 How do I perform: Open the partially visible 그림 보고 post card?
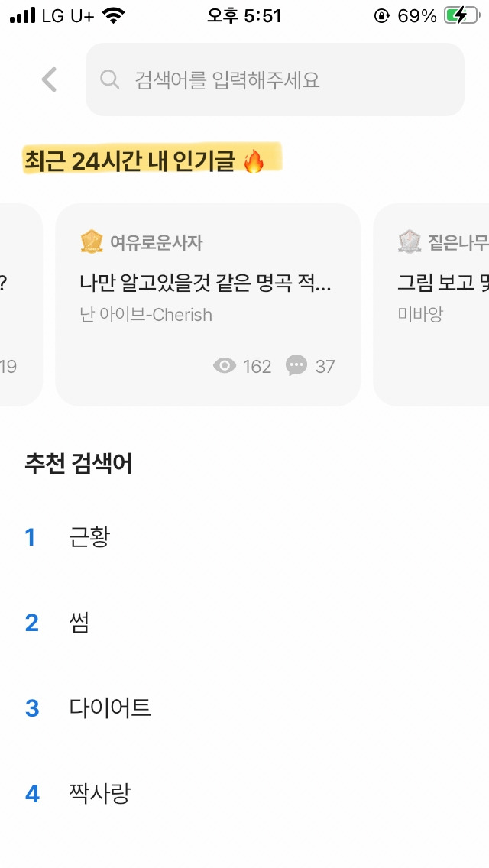[432, 304]
